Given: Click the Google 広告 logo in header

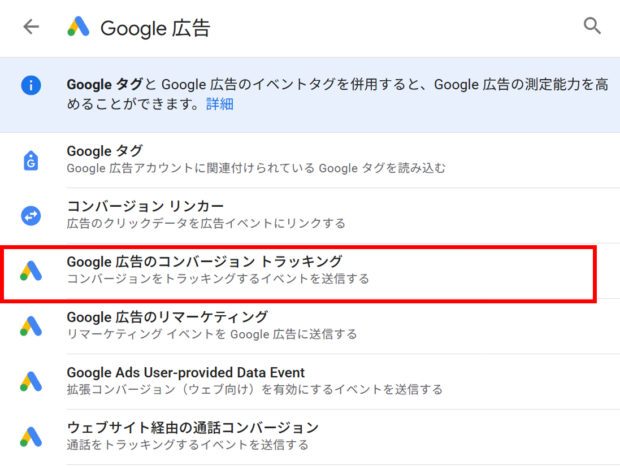Looking at the screenshot, I should coord(79,27).
